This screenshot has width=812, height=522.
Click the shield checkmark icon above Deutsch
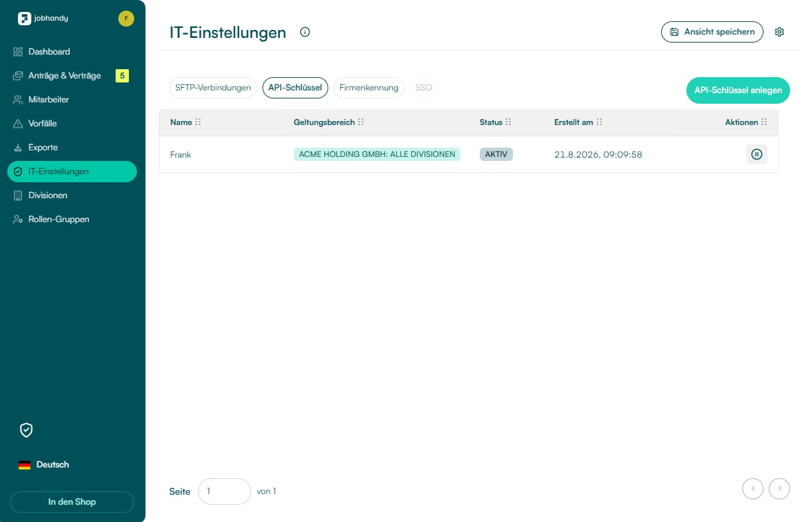click(x=26, y=430)
